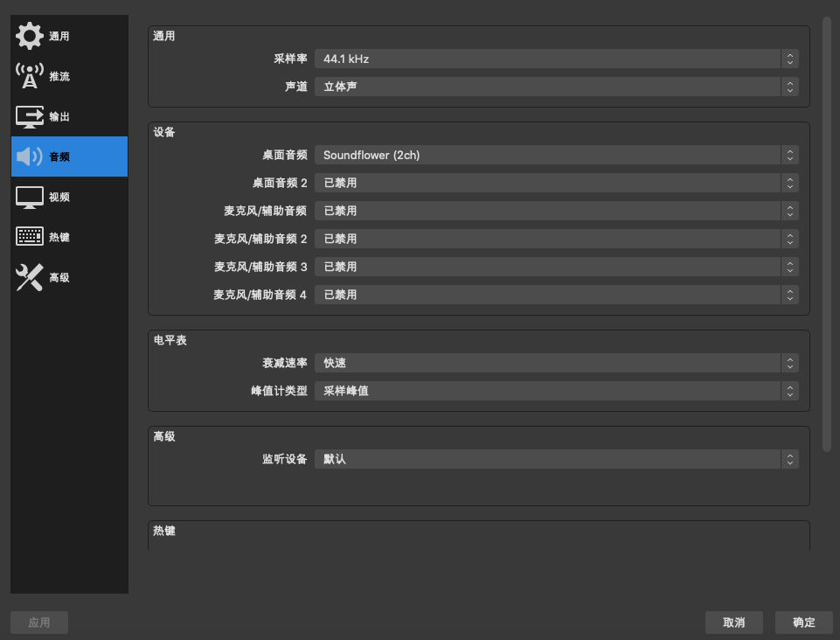Viewport: 840px width, 640px height.
Task: Click the 麦克风/辅助音频 4 label
Action: (260, 295)
